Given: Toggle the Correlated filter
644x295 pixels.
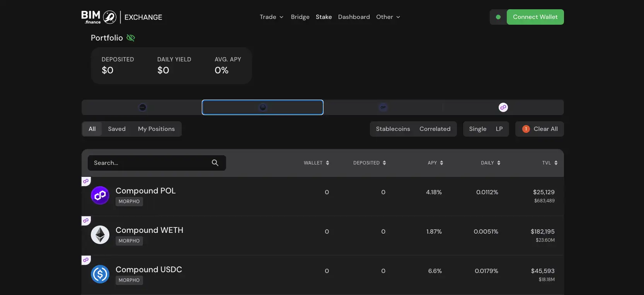Looking at the screenshot, I should tap(435, 129).
